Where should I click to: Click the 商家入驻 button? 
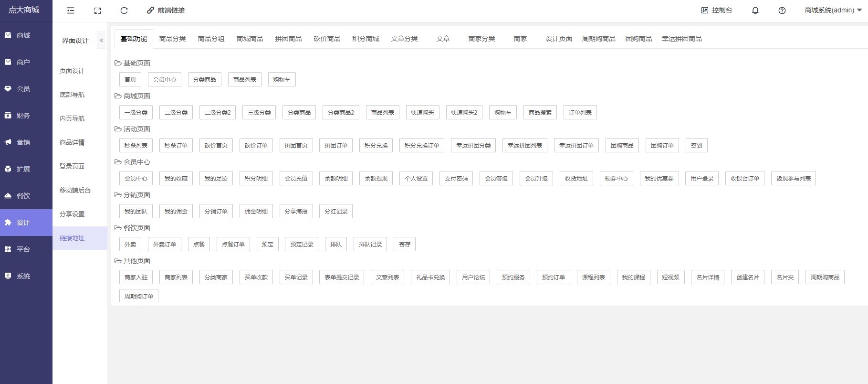tap(136, 277)
